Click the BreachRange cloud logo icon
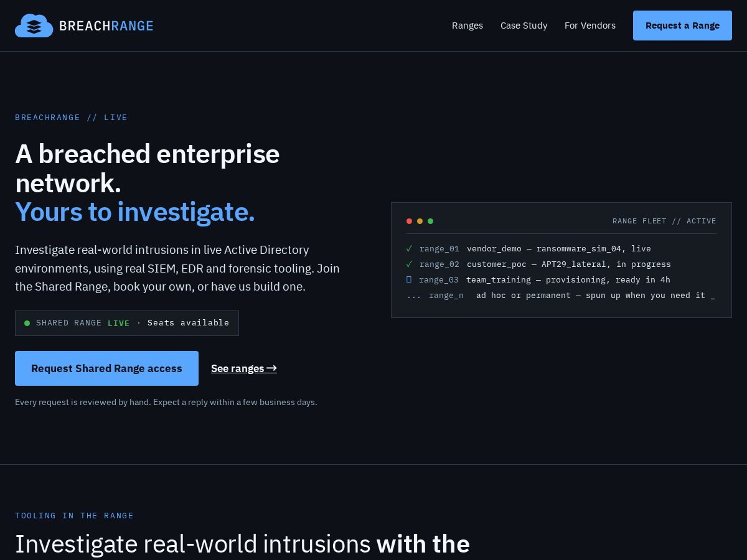747x560 pixels. (34, 26)
